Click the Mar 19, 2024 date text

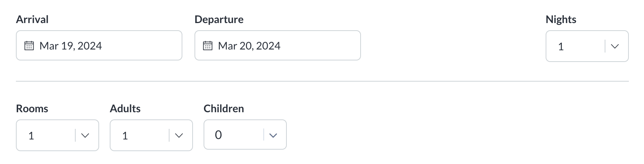(71, 46)
